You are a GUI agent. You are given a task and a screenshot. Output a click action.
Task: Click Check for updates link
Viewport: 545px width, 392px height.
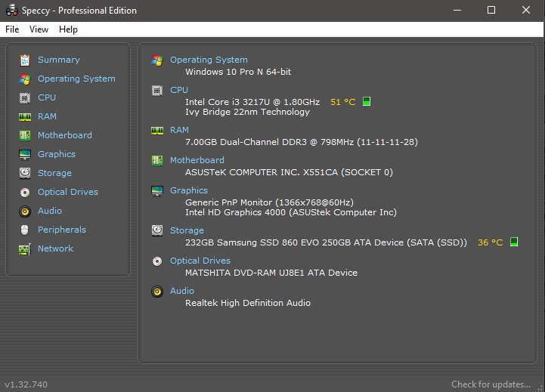point(491,384)
